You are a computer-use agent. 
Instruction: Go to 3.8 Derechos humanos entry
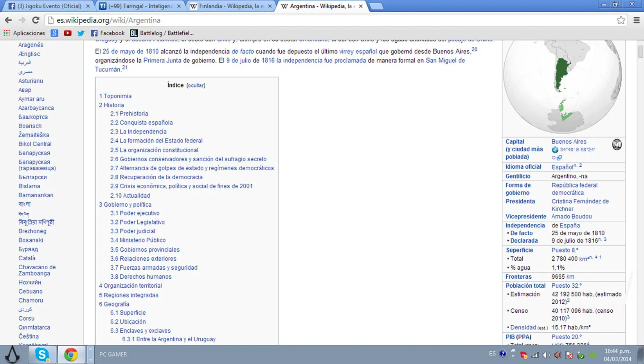(141, 277)
